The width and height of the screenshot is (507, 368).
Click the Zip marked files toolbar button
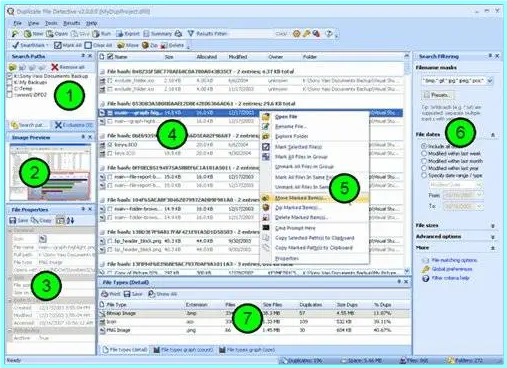click(x=149, y=45)
